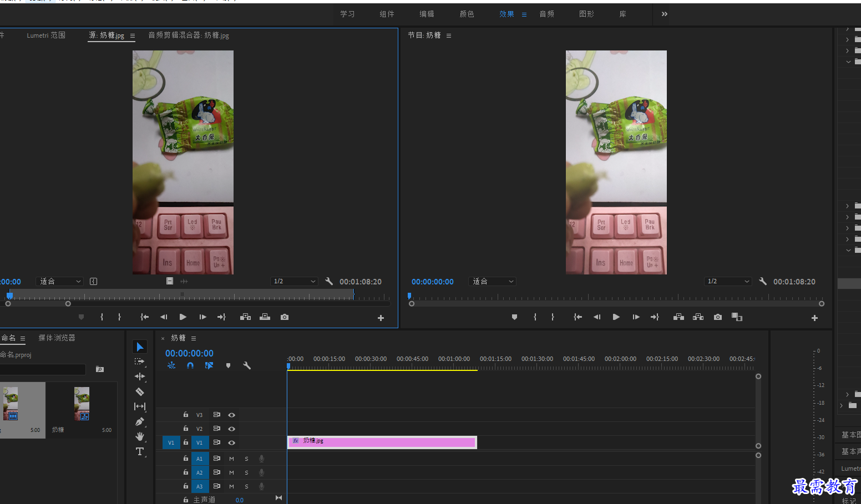
Task: Open 音频剪辑混合器 tab
Action: click(189, 35)
